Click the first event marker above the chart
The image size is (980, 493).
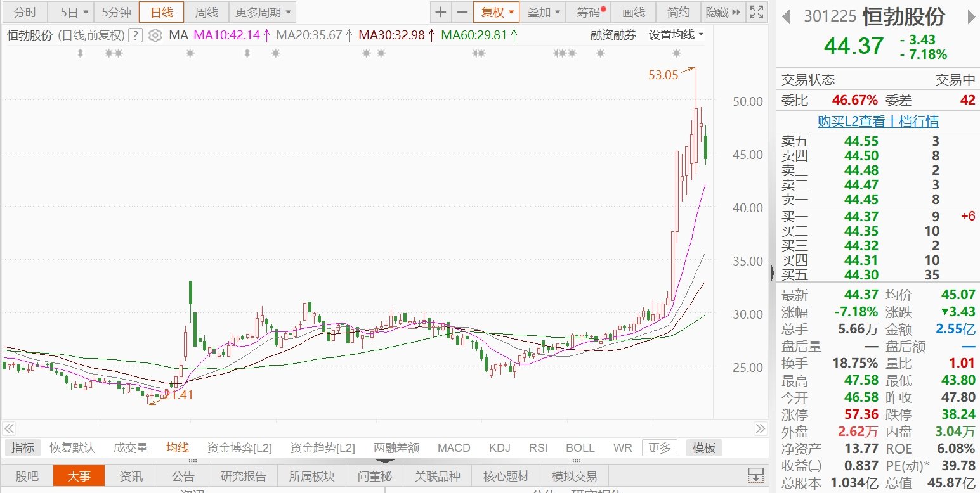pos(80,54)
